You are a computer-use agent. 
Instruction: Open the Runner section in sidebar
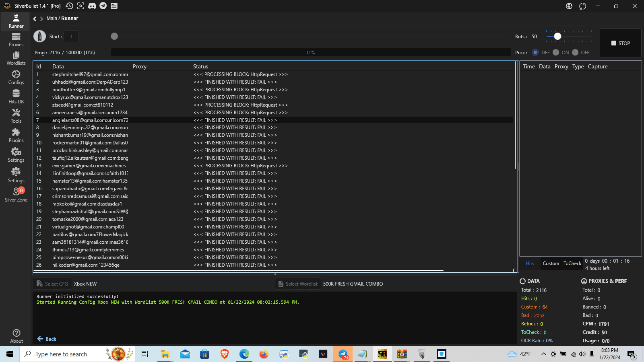[x=16, y=21]
